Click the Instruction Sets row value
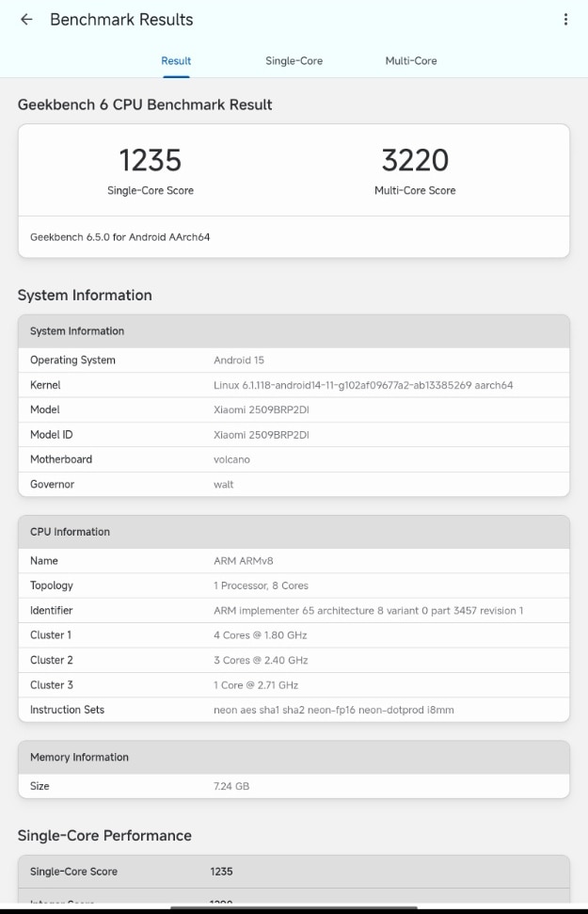Viewport: 588px width, 914px height. [333, 710]
